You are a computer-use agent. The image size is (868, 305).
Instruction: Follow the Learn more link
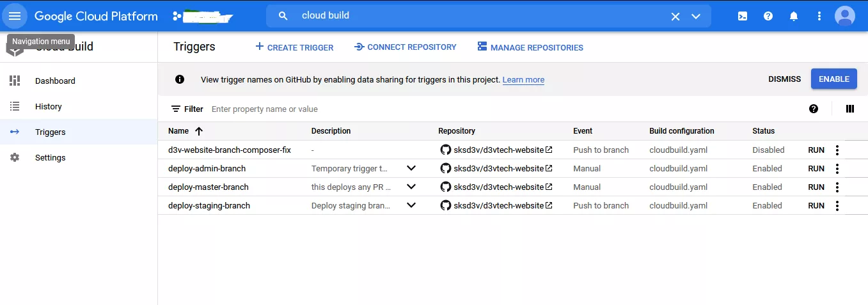pyautogui.click(x=523, y=80)
